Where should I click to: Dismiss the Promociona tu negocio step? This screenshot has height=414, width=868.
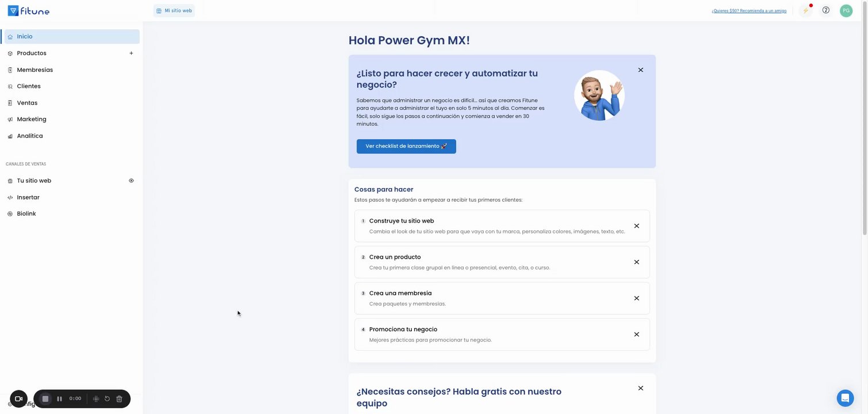(x=637, y=335)
